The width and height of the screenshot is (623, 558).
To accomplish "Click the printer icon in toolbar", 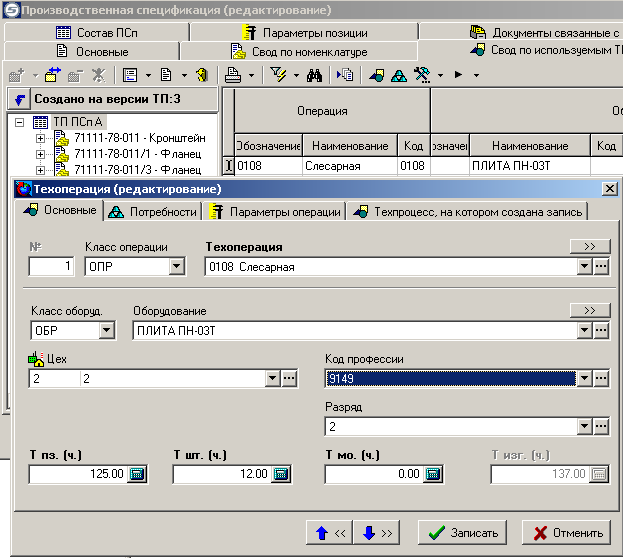I will (x=232, y=75).
